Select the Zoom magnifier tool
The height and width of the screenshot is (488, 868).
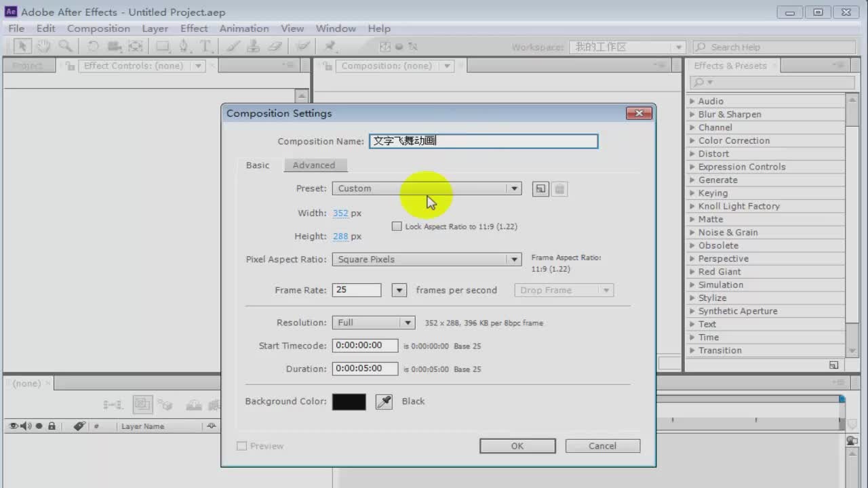(64, 46)
